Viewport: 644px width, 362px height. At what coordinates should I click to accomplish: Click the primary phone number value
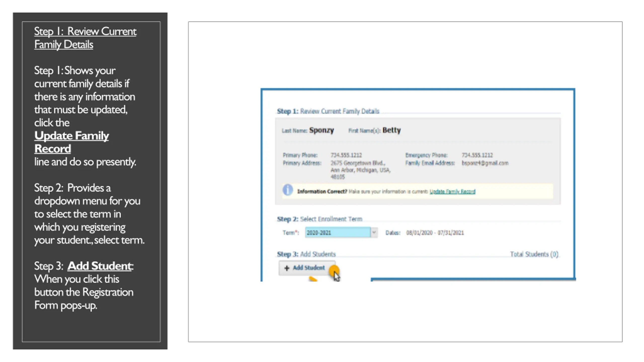pos(346,155)
